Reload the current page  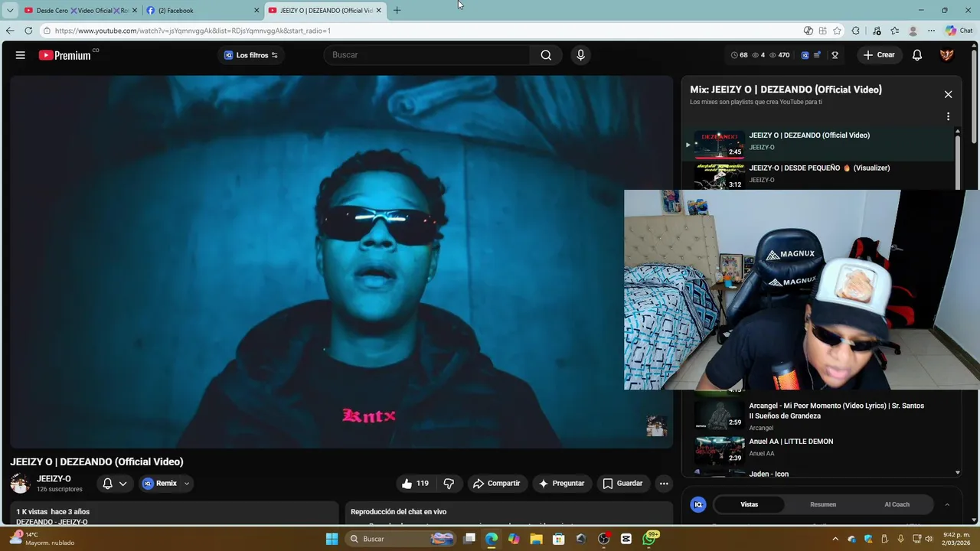(28, 31)
